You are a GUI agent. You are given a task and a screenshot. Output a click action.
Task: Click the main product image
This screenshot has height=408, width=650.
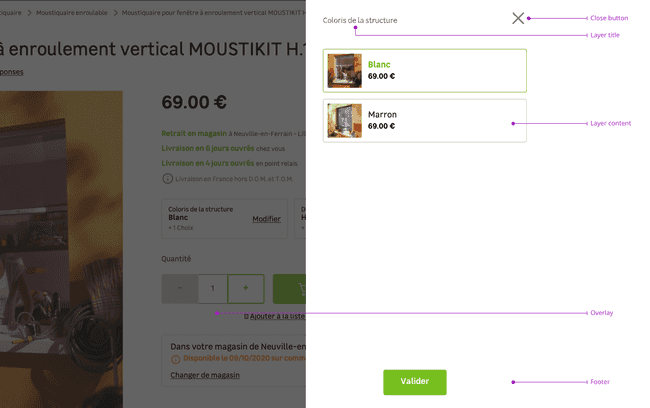pyautogui.click(x=60, y=250)
